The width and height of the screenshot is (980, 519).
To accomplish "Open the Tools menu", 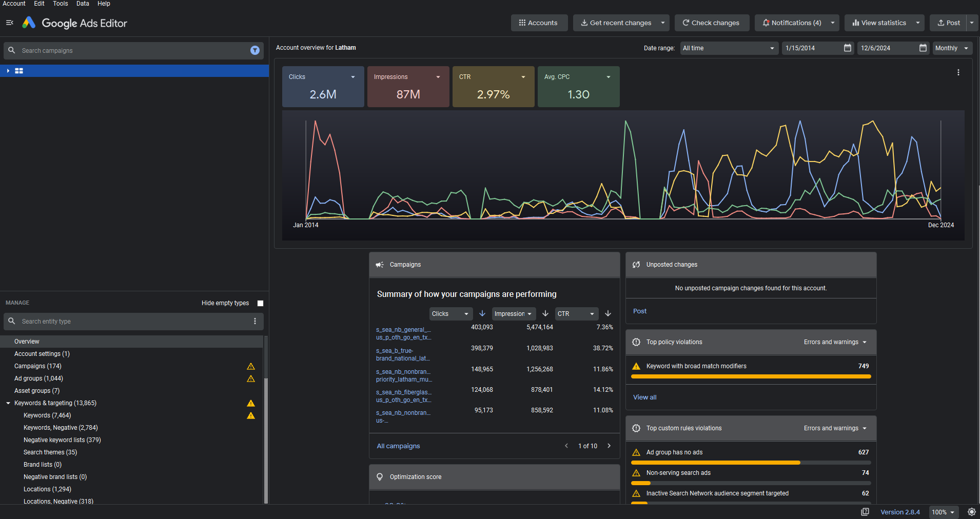I will pyautogui.click(x=60, y=4).
